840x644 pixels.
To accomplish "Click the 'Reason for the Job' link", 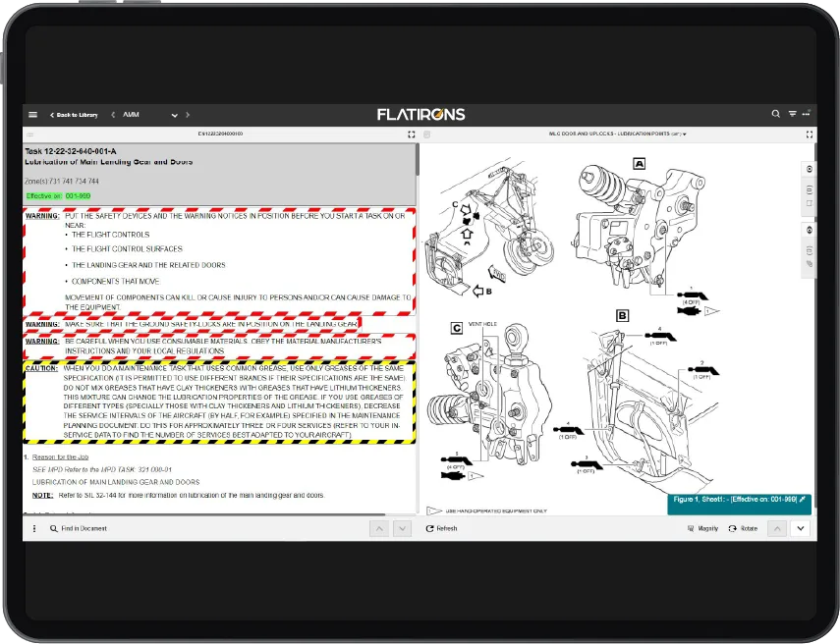I will 61,457.
